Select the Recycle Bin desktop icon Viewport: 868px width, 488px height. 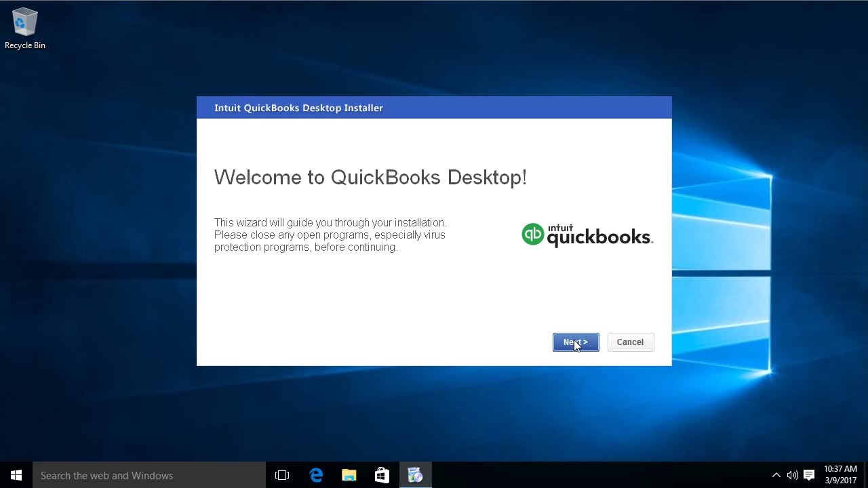25,28
